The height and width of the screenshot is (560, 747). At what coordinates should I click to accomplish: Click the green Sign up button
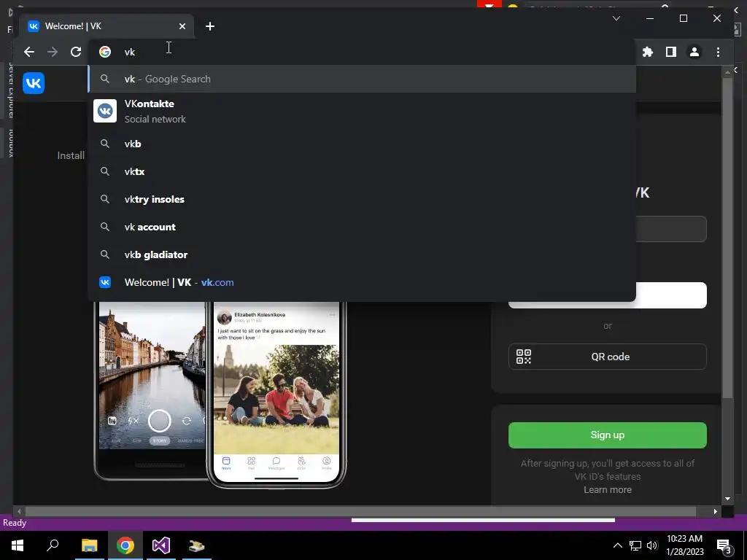coord(608,435)
